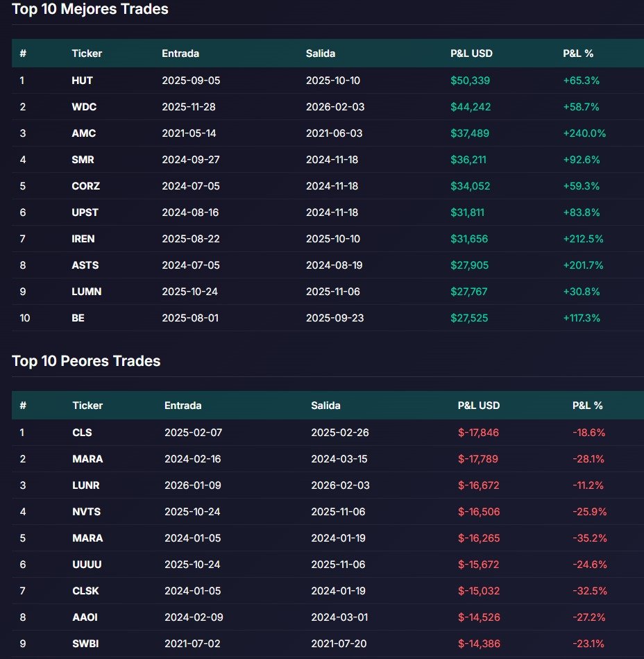
Task: Click the $-15,032 loss value
Action: pyautogui.click(x=479, y=591)
